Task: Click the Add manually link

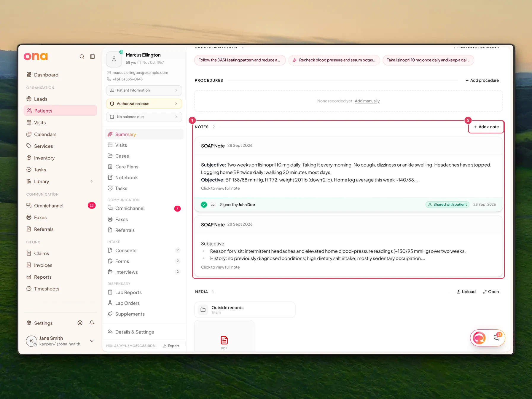Action: 367,101
